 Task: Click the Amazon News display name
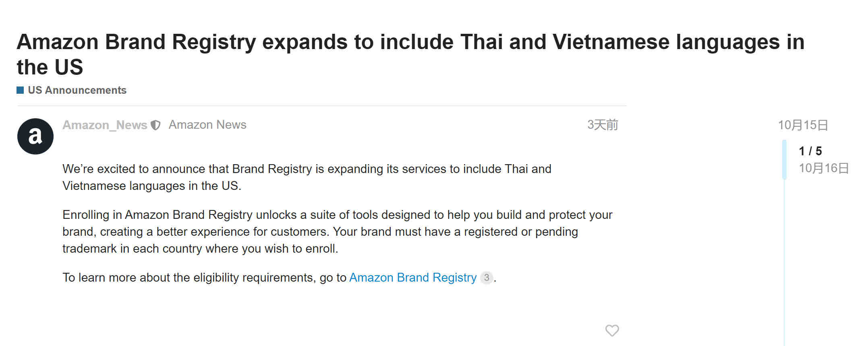(207, 125)
